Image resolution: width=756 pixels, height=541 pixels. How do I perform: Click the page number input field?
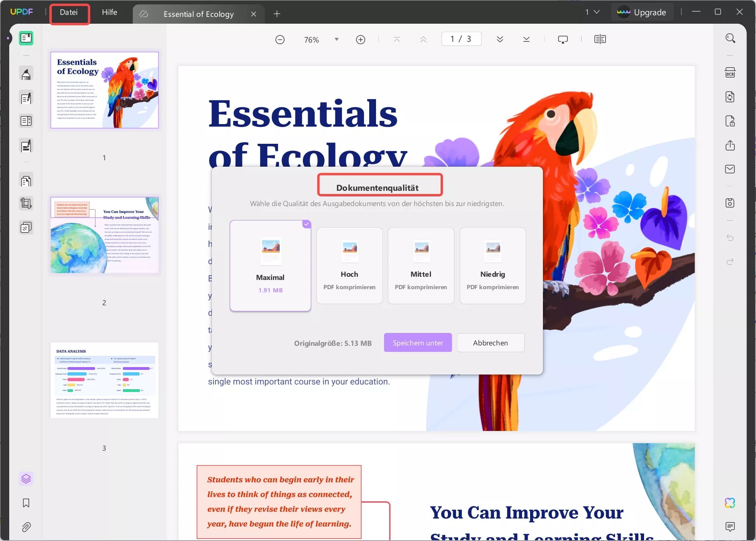461,39
